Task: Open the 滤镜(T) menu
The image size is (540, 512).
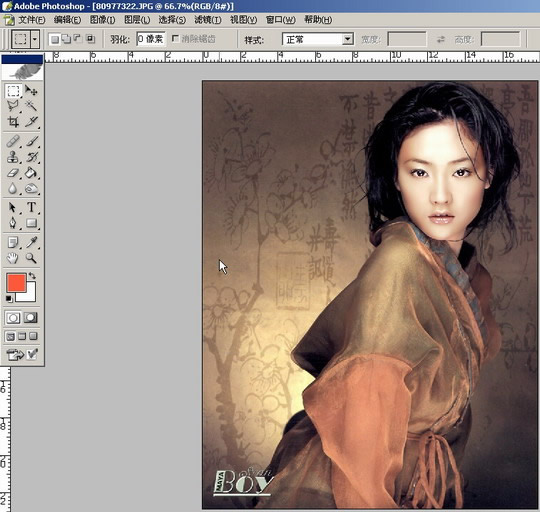Action: [208, 20]
